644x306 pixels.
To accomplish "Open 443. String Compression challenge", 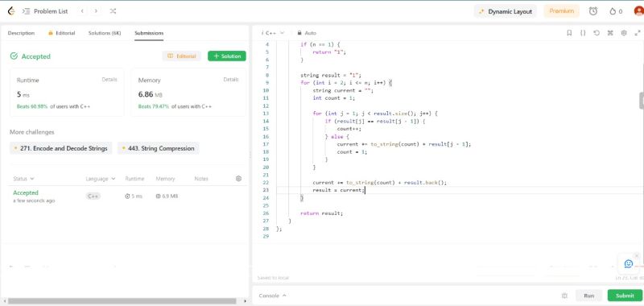I will [x=159, y=148].
